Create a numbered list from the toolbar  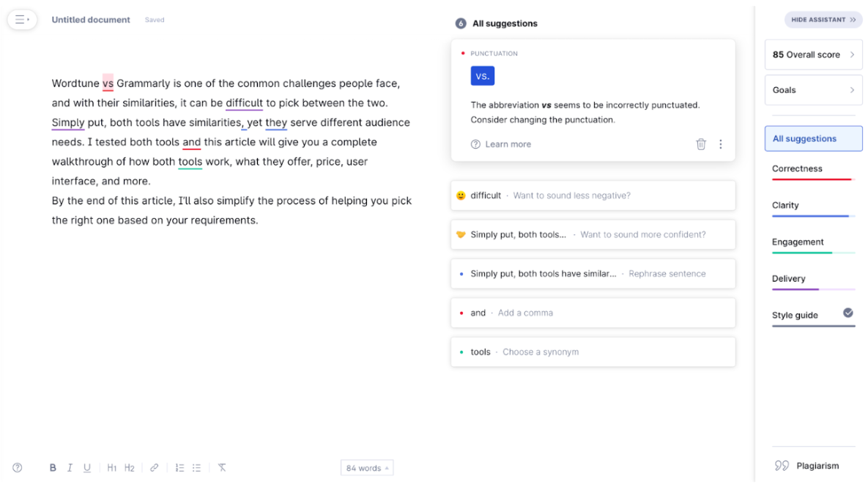coord(179,467)
